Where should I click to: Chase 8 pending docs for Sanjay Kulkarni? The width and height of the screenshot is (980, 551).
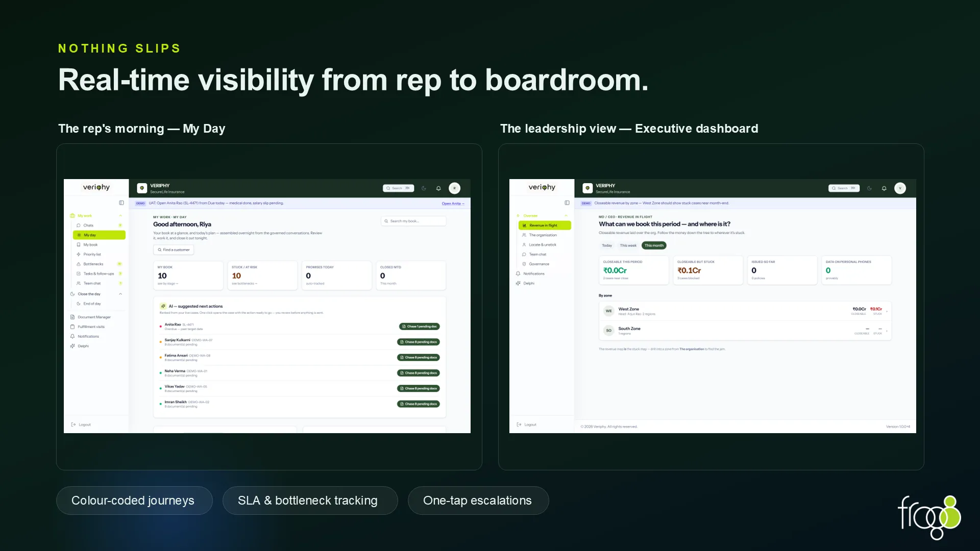point(419,342)
